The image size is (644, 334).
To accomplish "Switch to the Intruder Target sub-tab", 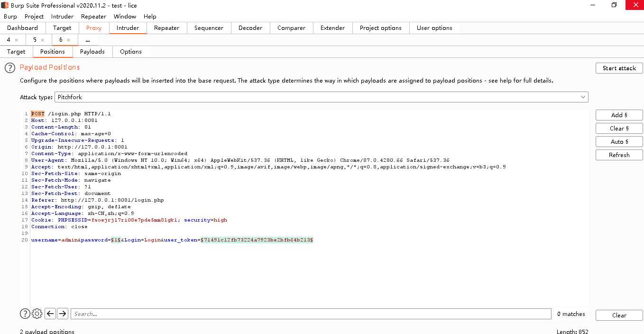I will coord(16,52).
